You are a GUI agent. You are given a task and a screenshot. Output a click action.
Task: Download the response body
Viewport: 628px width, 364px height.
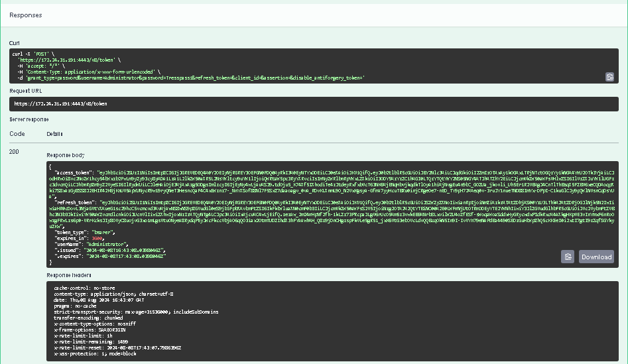pos(596,257)
